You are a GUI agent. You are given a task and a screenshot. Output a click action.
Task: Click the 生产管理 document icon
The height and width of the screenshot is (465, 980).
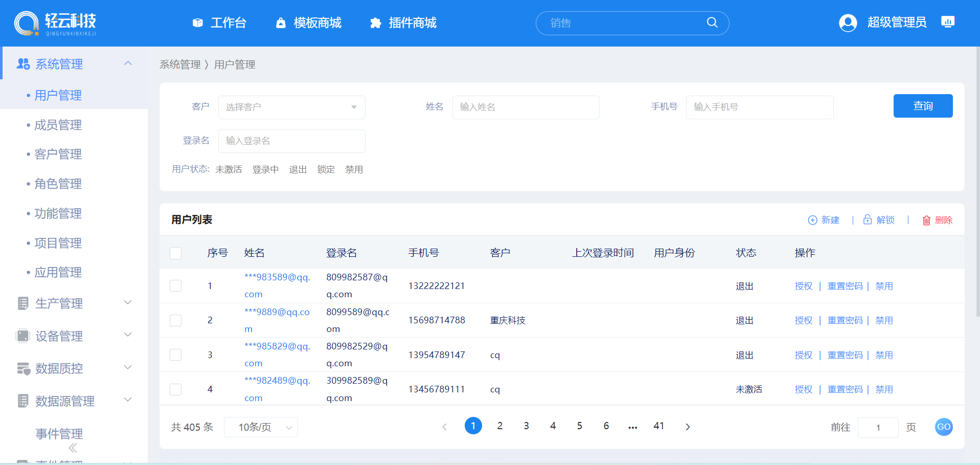(x=23, y=303)
